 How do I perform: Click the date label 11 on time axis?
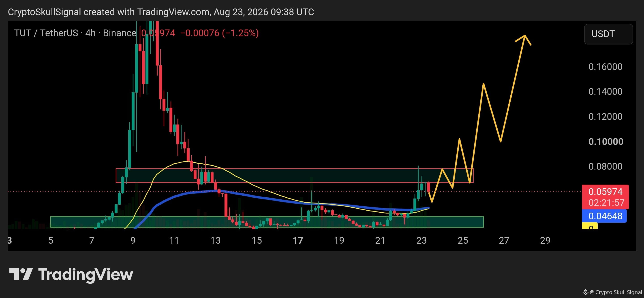point(174,240)
